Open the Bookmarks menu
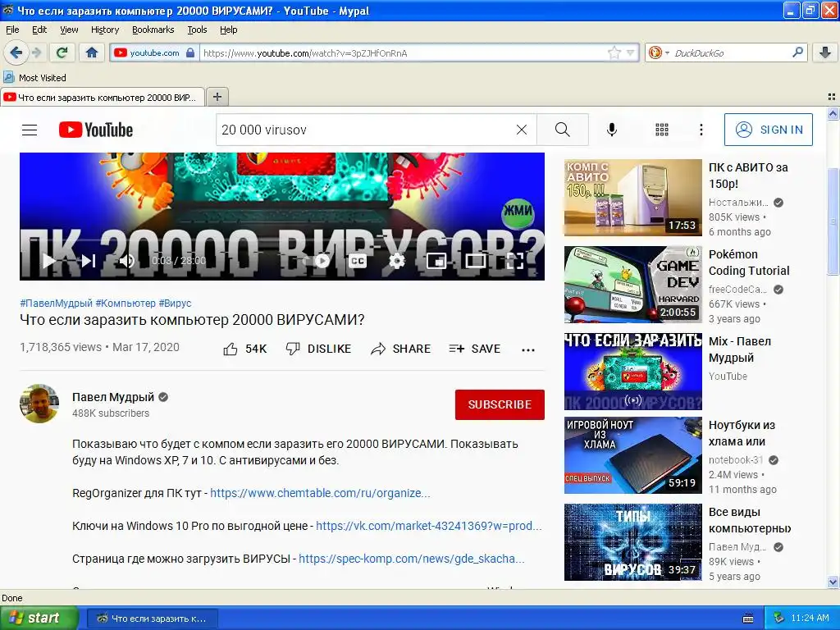Screen dimensions: 840x630 point(153,30)
